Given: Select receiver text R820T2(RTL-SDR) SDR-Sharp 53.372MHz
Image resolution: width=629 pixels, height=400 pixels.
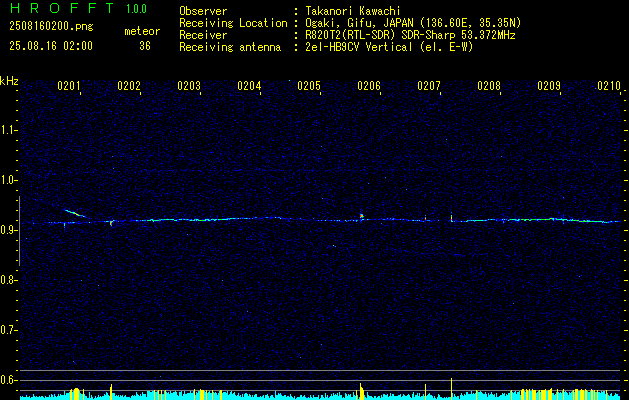Looking at the screenshot, I should point(410,35).
